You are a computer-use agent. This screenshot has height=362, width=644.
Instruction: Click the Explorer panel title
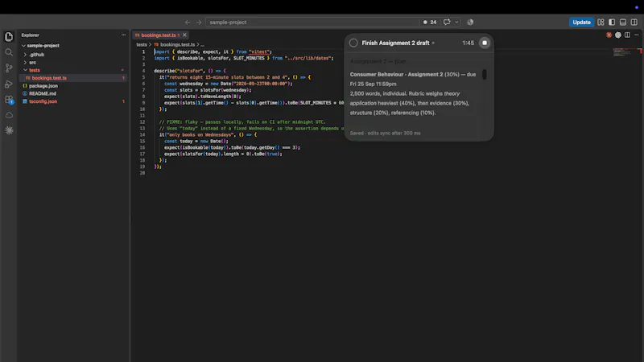30,35
